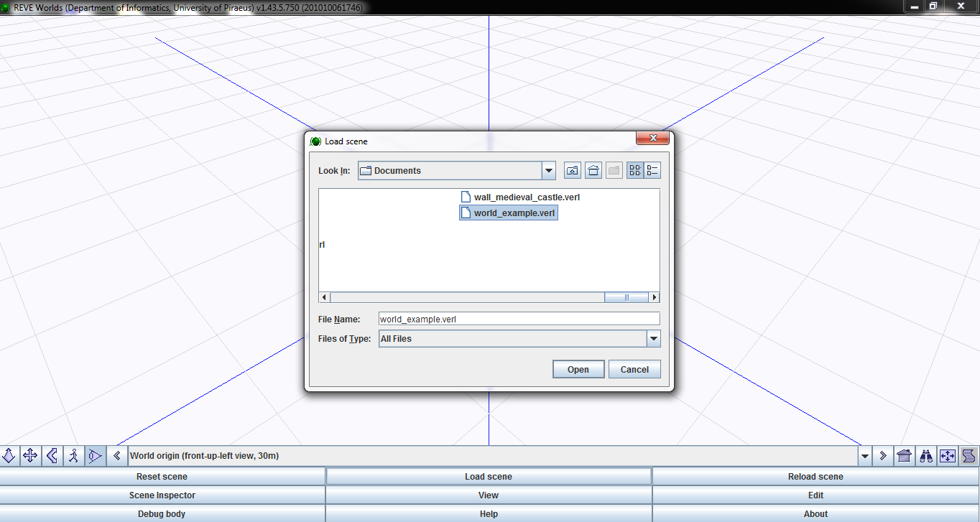
Task: Toggle the eye view navigation mode
Action: [x=95, y=455]
